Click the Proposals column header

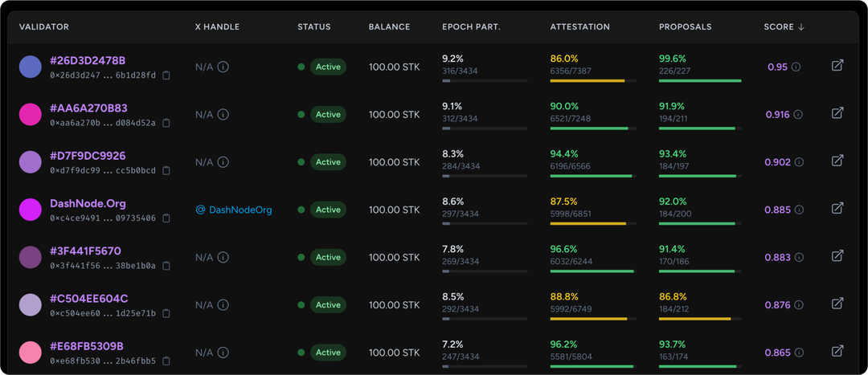tap(685, 26)
